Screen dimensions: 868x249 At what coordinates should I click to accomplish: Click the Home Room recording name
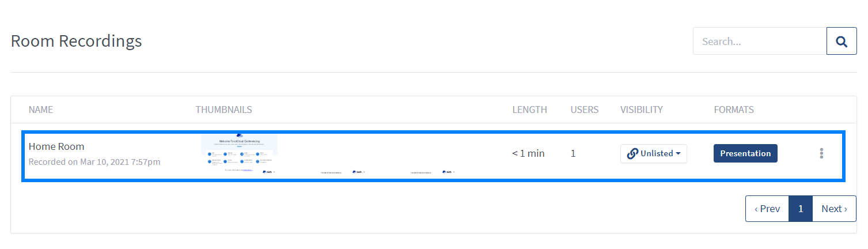[56, 146]
